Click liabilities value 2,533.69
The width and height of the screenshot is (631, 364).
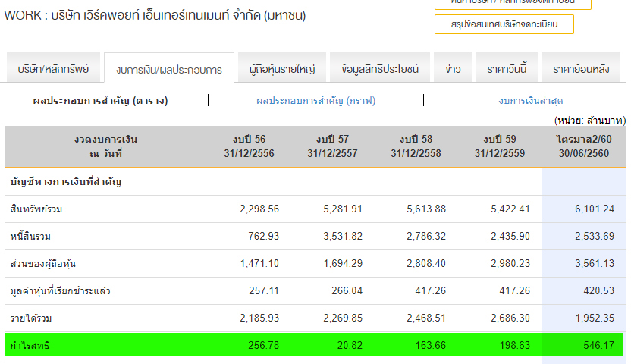click(595, 236)
